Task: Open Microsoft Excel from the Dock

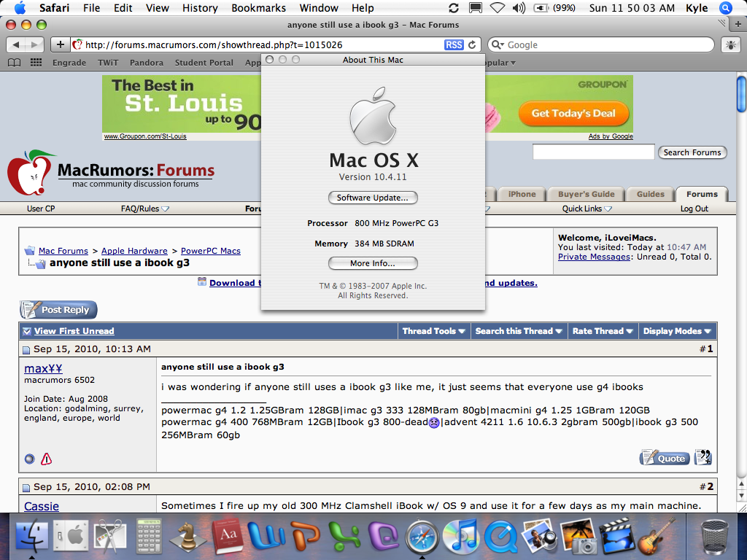Action: tap(344, 537)
